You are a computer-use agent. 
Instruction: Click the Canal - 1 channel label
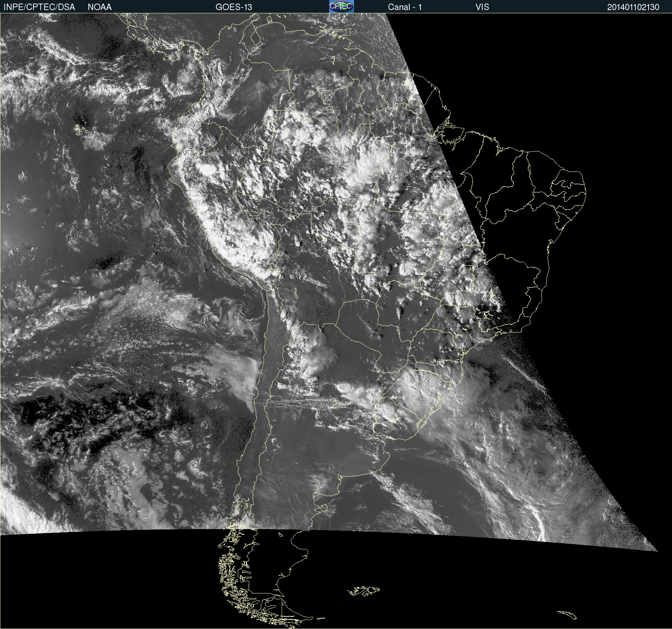click(x=405, y=7)
